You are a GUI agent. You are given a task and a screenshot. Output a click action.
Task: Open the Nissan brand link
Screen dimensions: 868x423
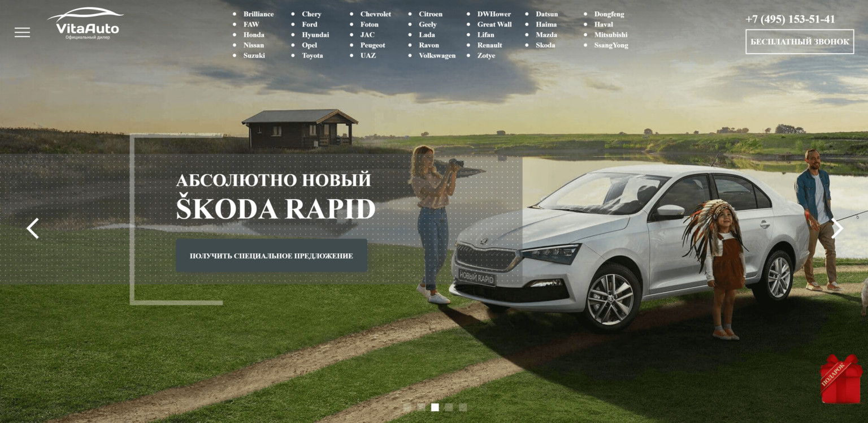tap(254, 45)
